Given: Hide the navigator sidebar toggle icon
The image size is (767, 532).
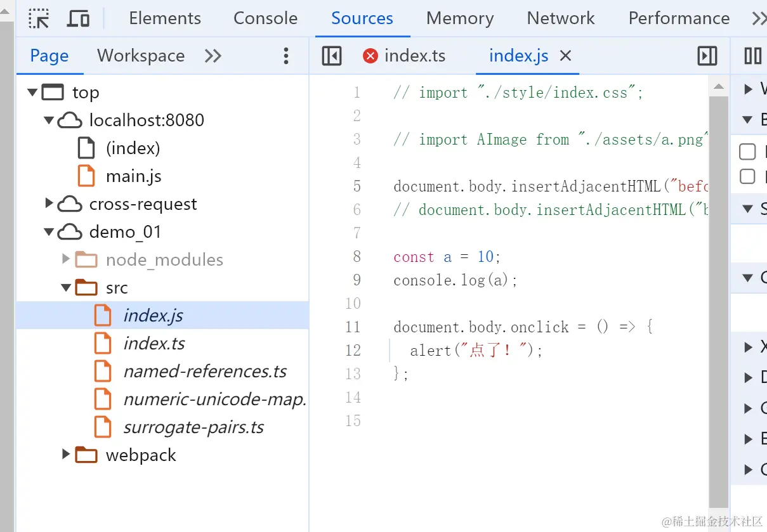Looking at the screenshot, I should click(332, 56).
